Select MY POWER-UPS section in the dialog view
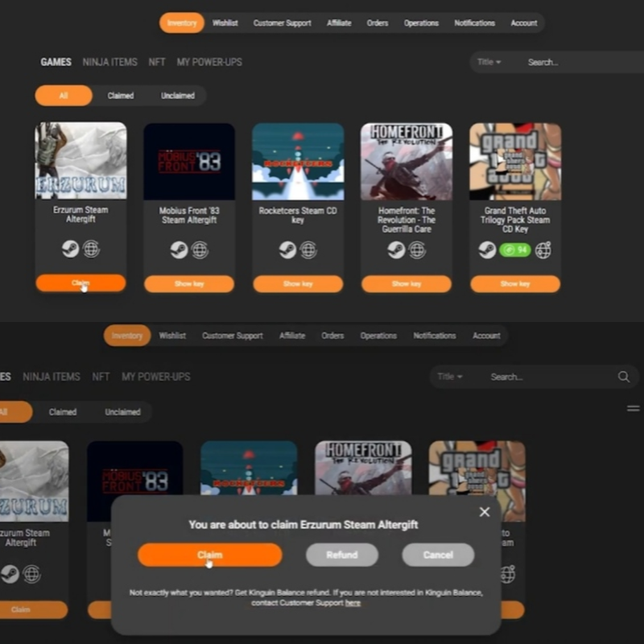The height and width of the screenshot is (644, 644). 156,377
